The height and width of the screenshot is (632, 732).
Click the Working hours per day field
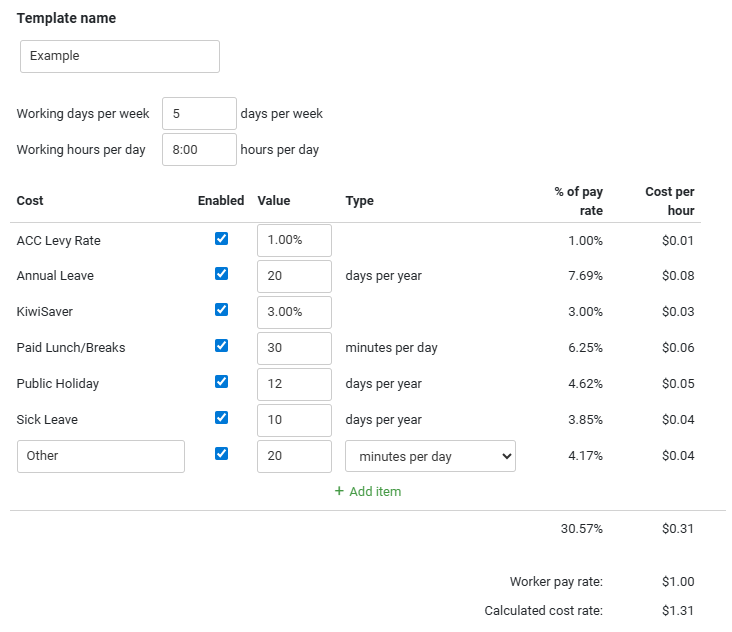point(199,150)
